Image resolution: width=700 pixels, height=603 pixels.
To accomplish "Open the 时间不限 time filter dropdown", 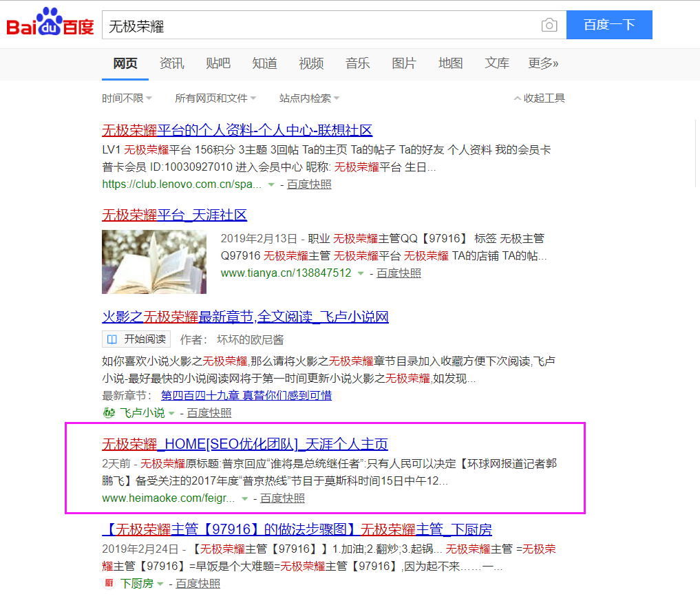I will (x=127, y=98).
